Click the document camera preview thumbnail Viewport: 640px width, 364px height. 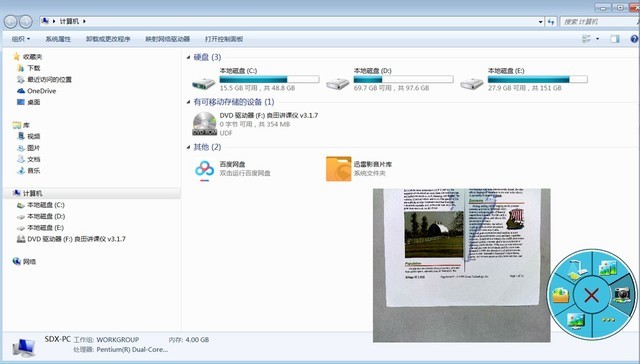461,265
